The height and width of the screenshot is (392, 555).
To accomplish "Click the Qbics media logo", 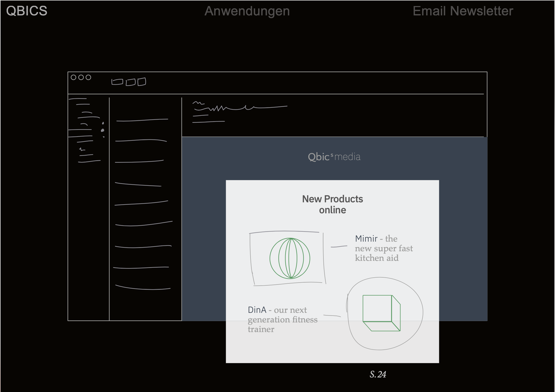I will 334,157.
